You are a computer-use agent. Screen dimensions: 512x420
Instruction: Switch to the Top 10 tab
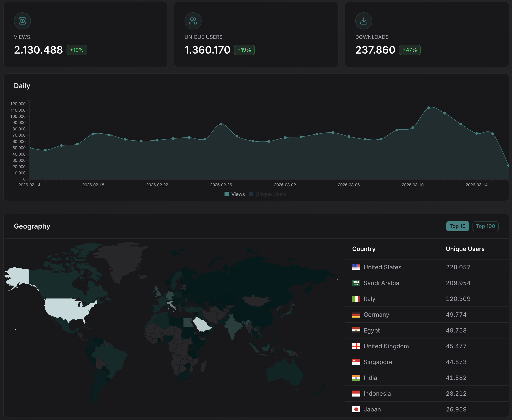tap(457, 226)
